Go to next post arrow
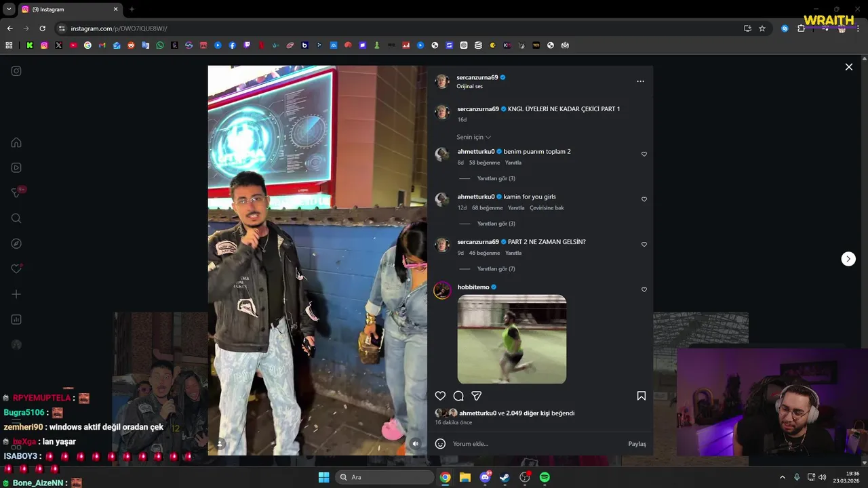The width and height of the screenshot is (868, 488). 848,259
